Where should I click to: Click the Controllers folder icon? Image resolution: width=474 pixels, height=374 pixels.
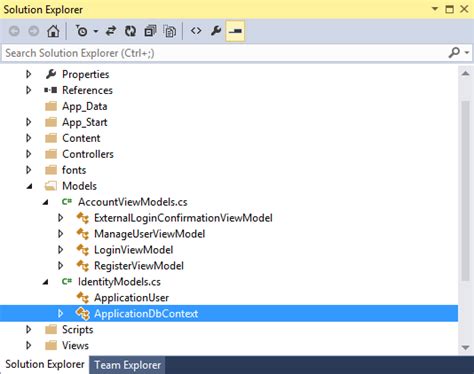51,154
